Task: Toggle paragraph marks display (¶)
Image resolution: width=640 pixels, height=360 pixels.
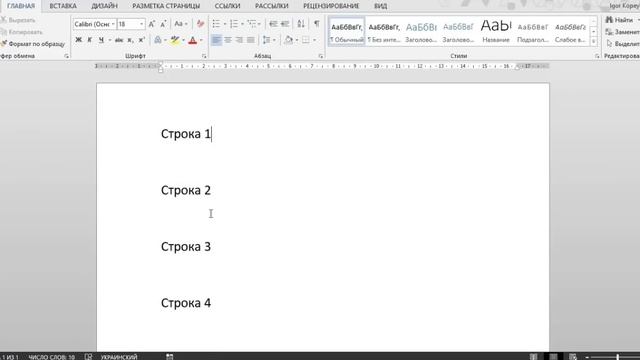Action: (x=316, y=24)
